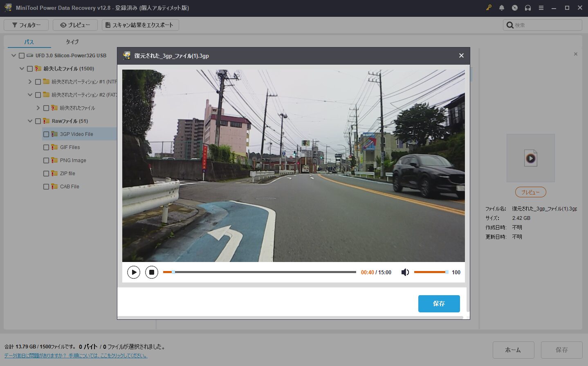Expand 紛失されたパーティション #1 node
The width and height of the screenshot is (588, 366).
tap(30, 82)
